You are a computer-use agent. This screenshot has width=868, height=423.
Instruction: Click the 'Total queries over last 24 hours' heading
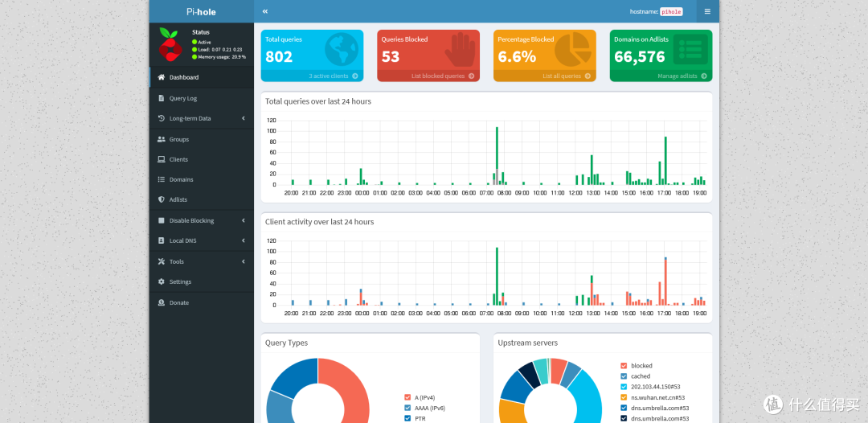tap(318, 101)
